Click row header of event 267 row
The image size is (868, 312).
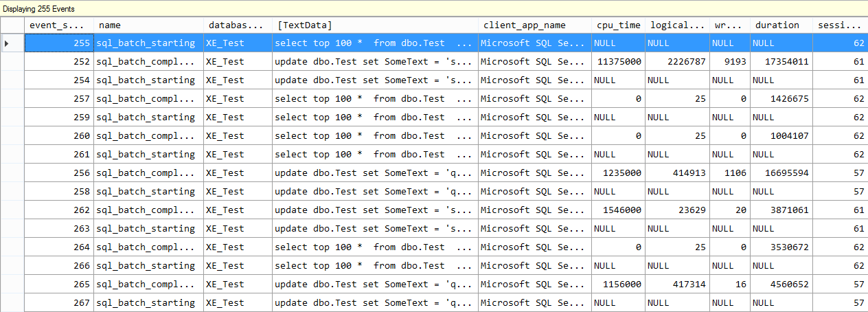point(12,302)
